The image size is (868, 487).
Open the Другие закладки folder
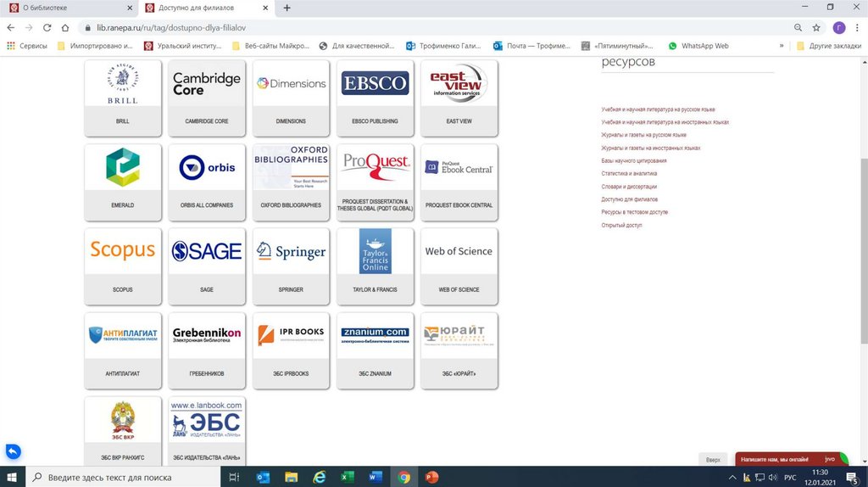coord(829,46)
